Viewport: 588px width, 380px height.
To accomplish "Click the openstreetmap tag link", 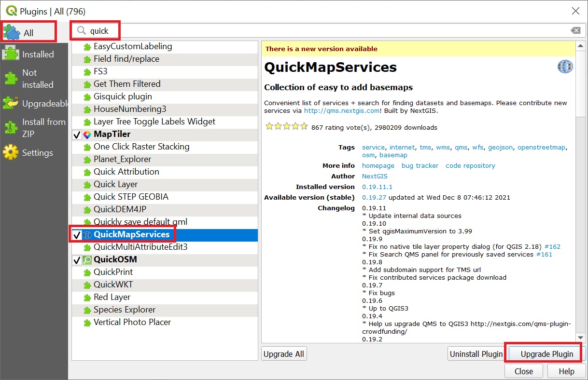I will click(x=541, y=147).
